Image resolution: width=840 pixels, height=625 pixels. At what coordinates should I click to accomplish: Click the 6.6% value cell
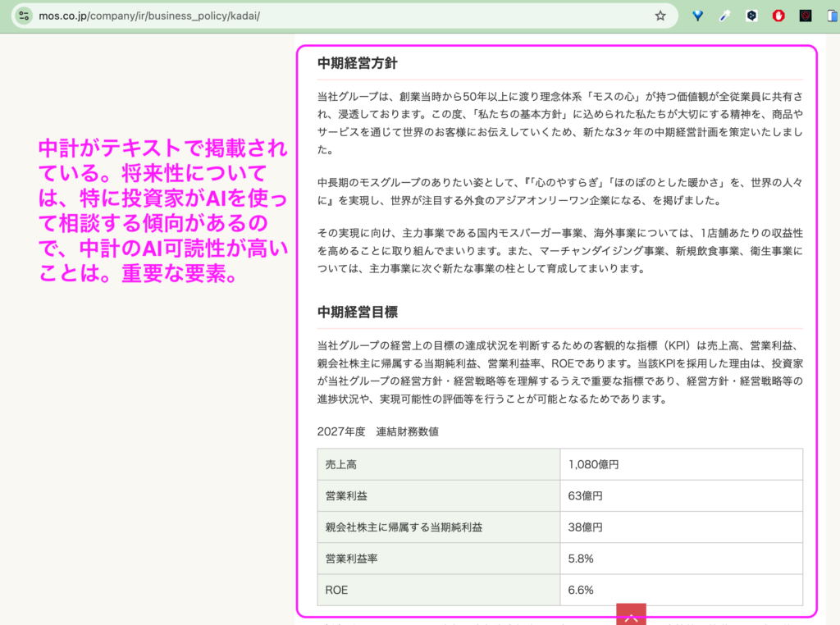[x=682, y=591]
